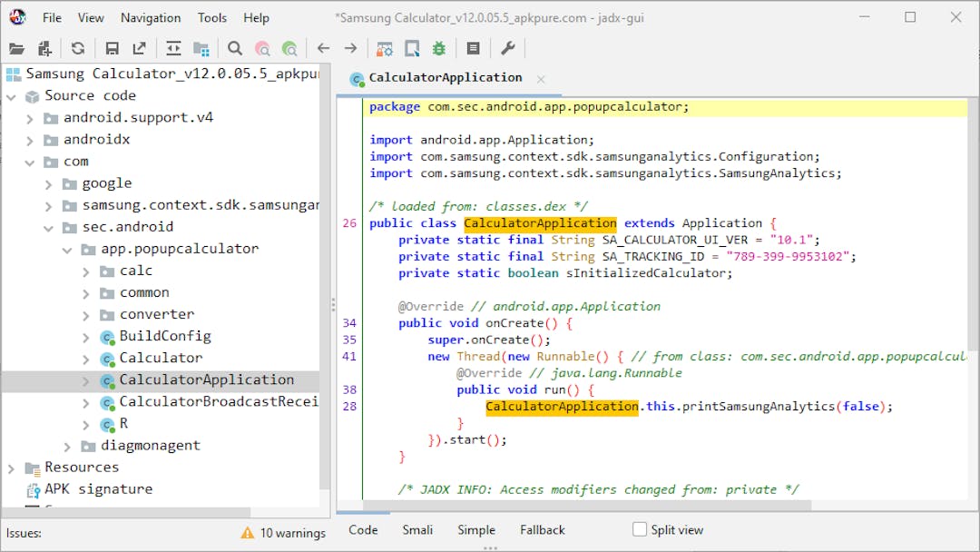Open the deobfuscation toolbar icon
This screenshot has width=980, height=552.
point(385,49)
